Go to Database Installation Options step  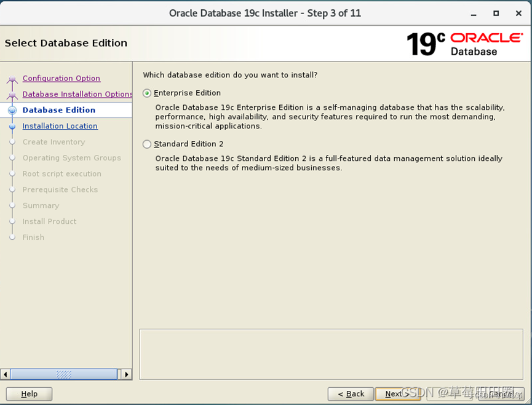(x=77, y=94)
